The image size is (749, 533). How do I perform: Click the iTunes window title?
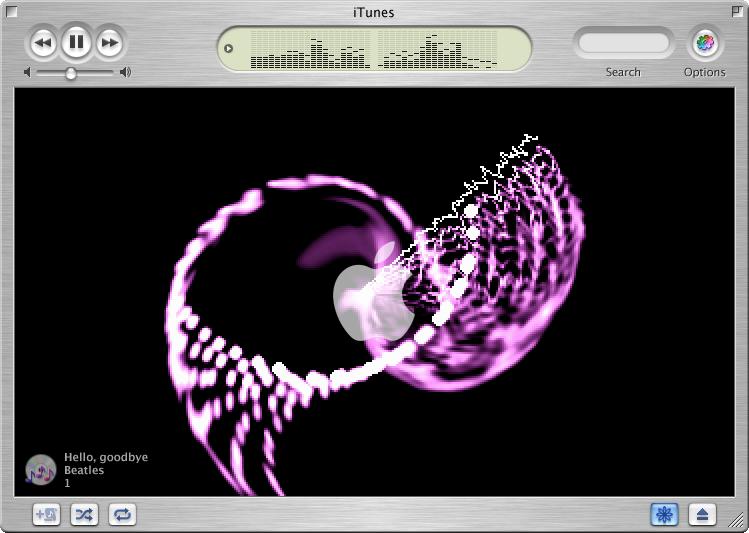click(x=374, y=12)
